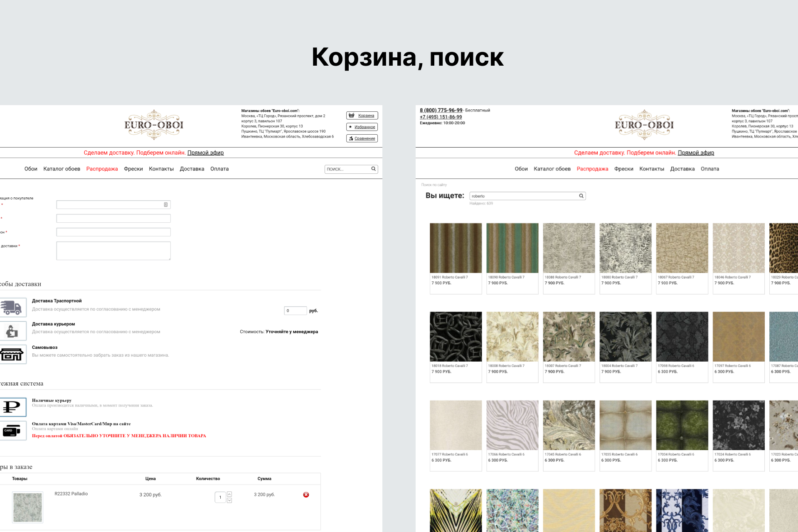Image resolution: width=798 pixels, height=532 pixels.
Task: Open wallpaper 17077 Roberto Cavalli 6
Action: click(456, 436)
